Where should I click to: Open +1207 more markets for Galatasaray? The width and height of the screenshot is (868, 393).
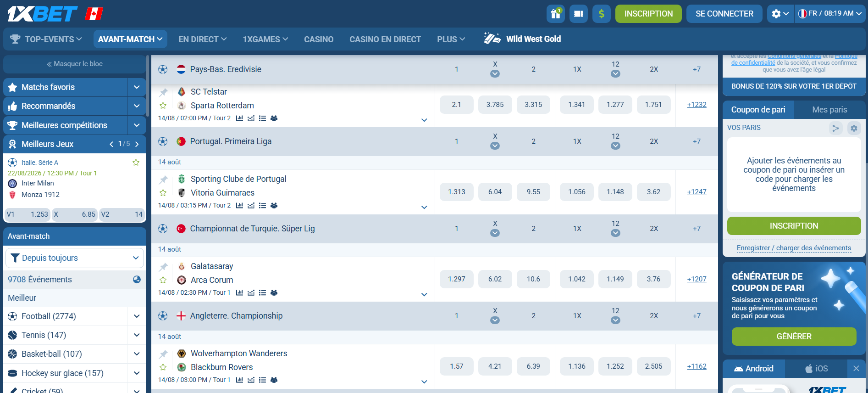point(697,279)
